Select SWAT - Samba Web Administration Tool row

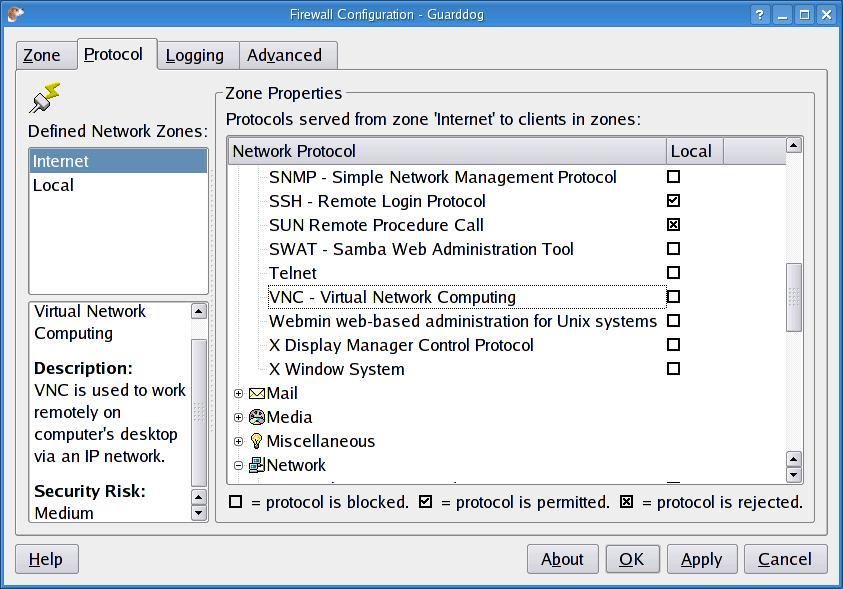[x=422, y=249]
